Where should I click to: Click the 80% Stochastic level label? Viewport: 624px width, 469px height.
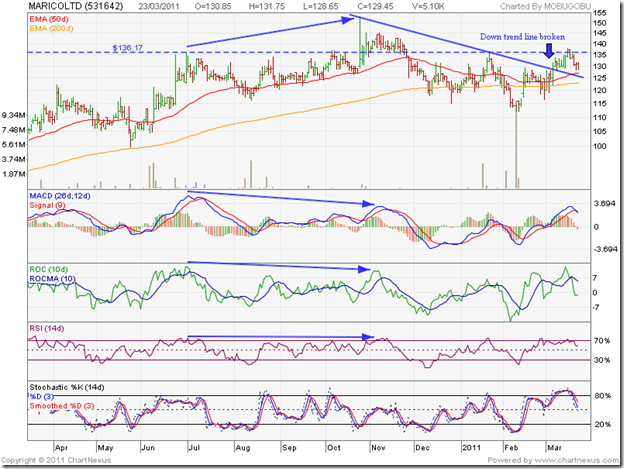[x=603, y=396]
